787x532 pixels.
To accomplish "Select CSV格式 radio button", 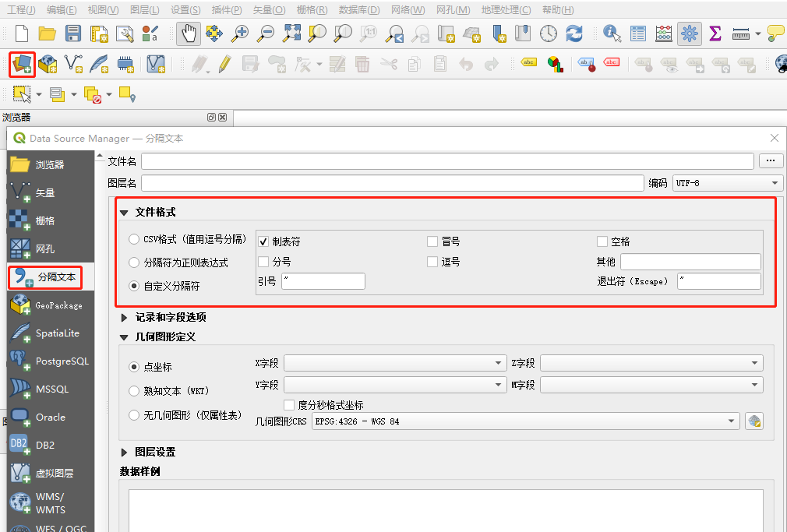I will point(134,239).
